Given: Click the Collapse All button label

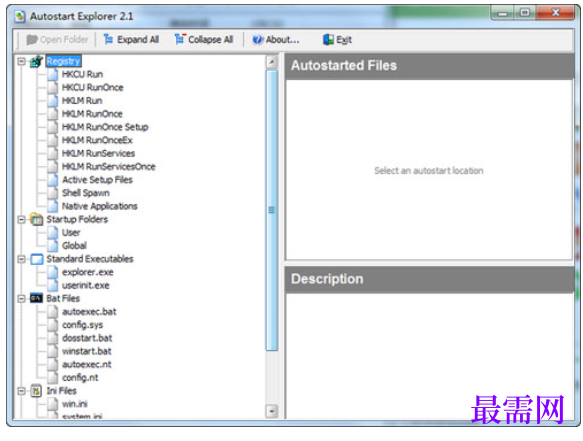Looking at the screenshot, I should coord(210,39).
